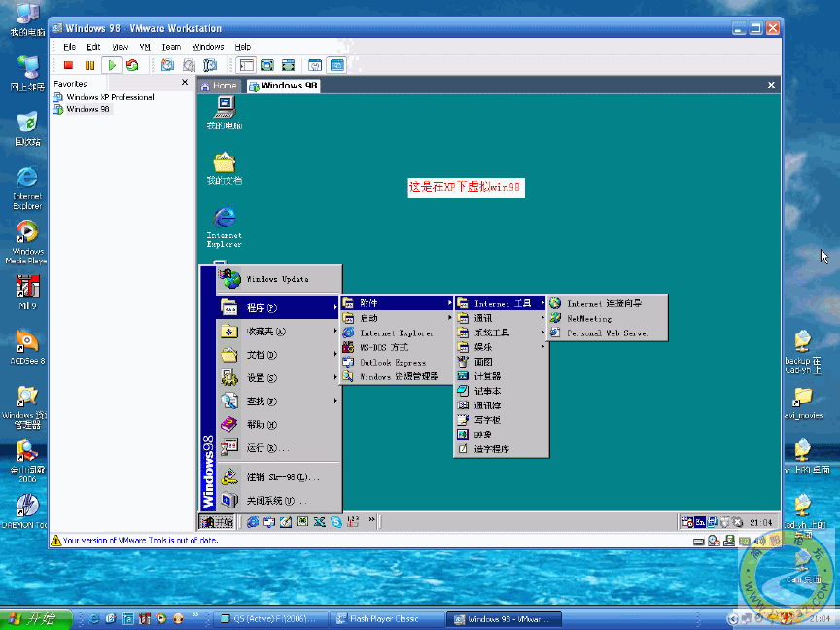This screenshot has height=630, width=840.
Task: Expand the 系统工具 (System Tools) submenu
Action: [x=501, y=332]
